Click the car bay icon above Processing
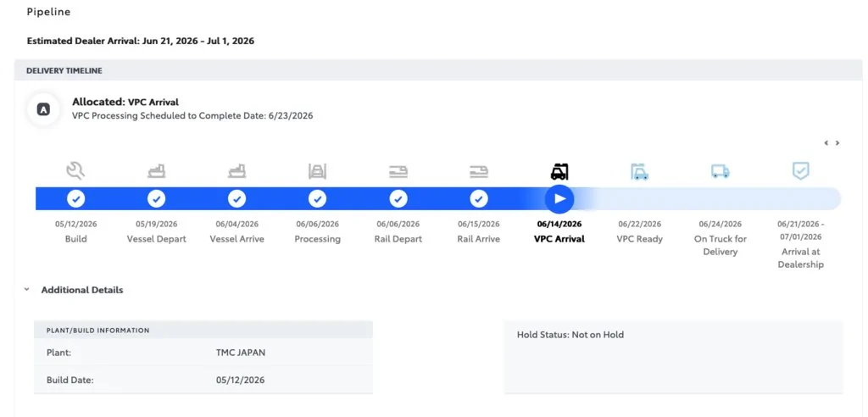 (x=317, y=172)
